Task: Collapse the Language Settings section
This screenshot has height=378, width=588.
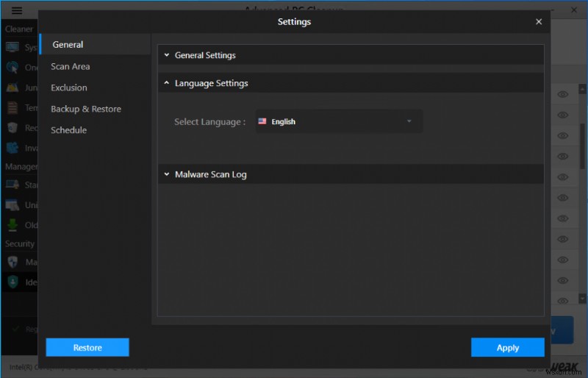Action: 351,83
